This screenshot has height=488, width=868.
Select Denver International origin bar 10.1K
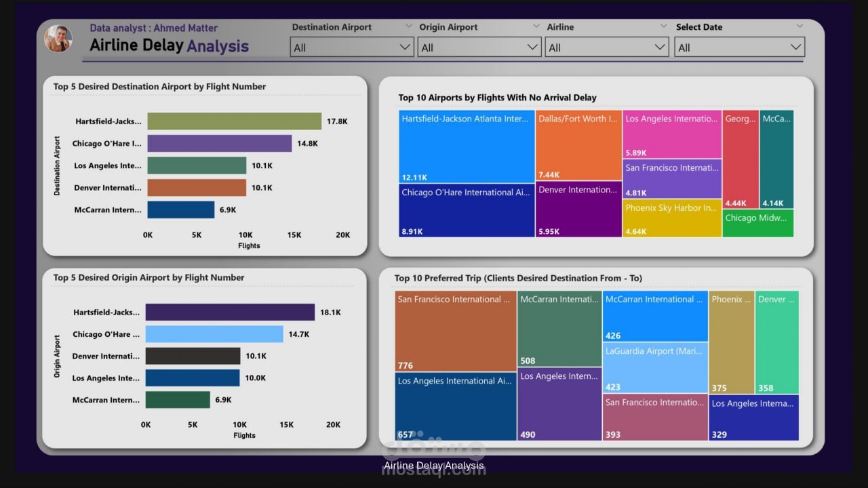pos(193,356)
